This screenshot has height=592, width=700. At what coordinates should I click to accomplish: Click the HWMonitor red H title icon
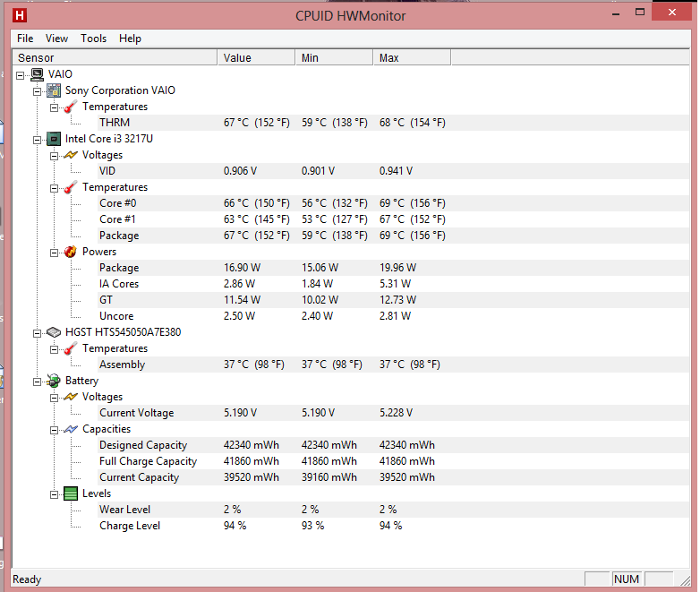(x=20, y=14)
